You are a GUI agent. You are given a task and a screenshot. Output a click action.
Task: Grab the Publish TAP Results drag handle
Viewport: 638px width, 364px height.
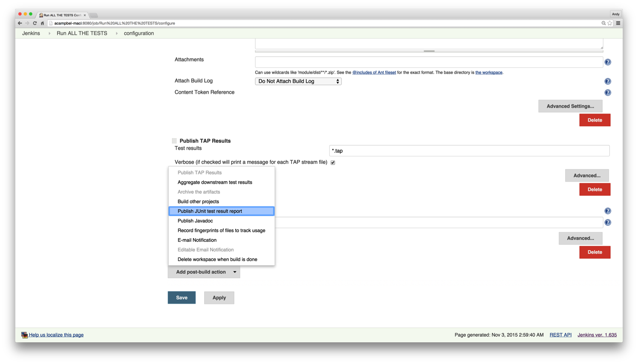pos(174,141)
